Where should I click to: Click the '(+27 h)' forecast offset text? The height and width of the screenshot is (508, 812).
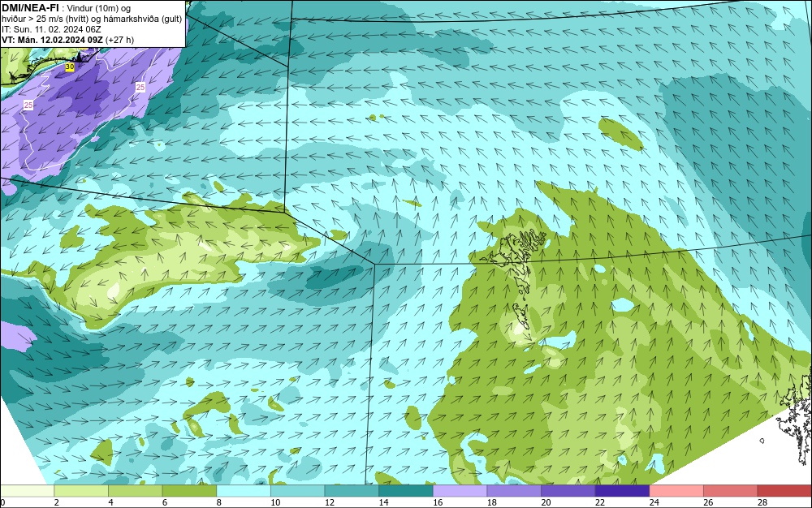click(119, 40)
